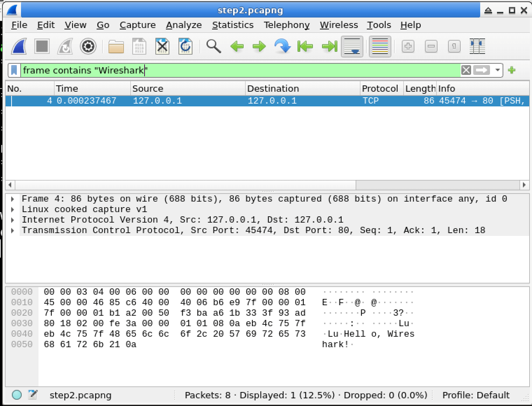Open the filter history dropdown arrow
Image resolution: width=532 pixels, height=406 pixels.
coord(497,70)
